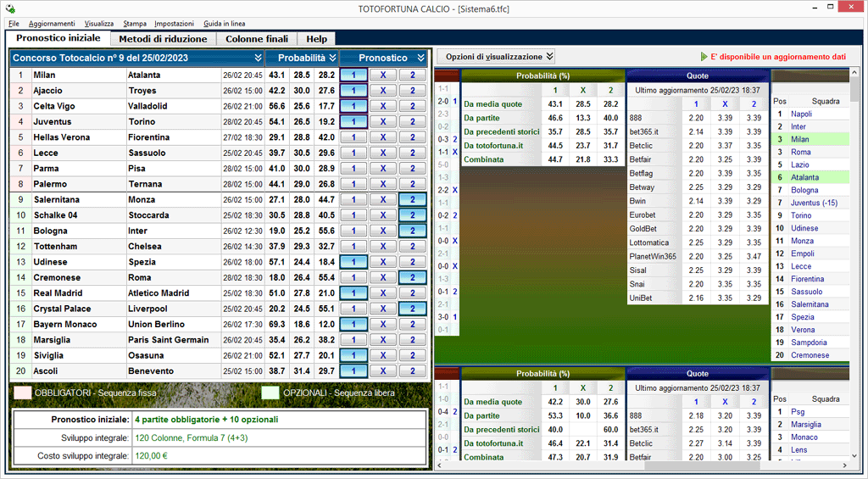Toggle prediction 2 for Bologna vs Inter
This screenshot has width=868, height=479.
coord(412,231)
